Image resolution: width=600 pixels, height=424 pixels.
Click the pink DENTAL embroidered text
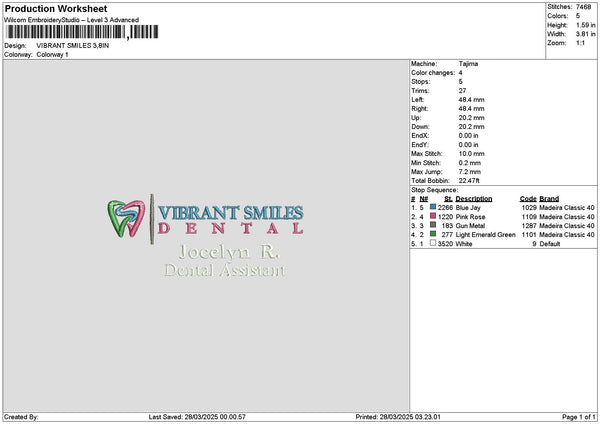231,228
